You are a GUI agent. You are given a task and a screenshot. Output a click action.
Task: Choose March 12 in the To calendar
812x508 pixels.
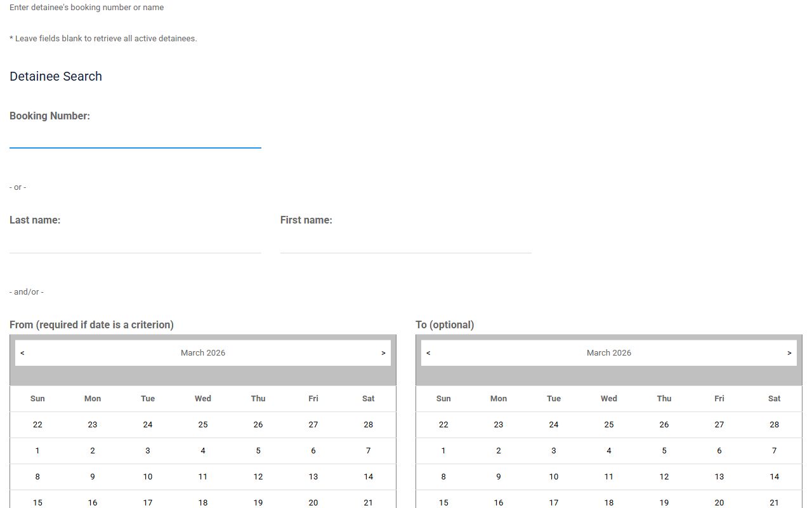click(x=664, y=477)
